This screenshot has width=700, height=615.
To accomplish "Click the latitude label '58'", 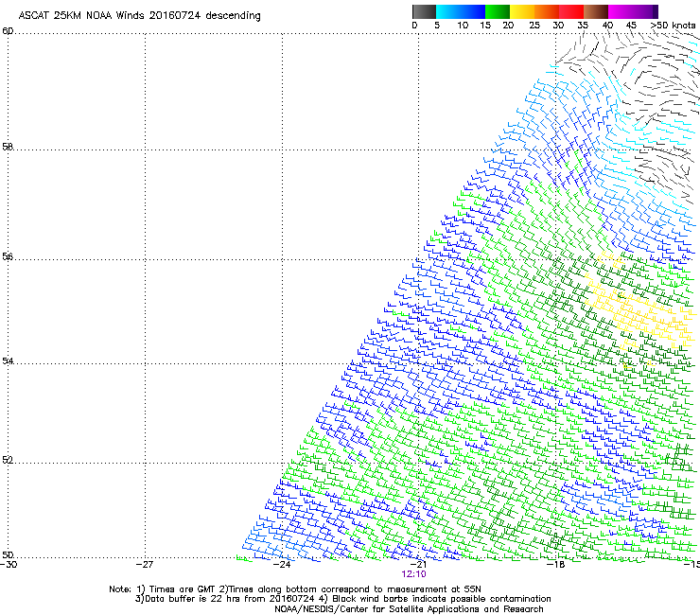I will (8, 147).
